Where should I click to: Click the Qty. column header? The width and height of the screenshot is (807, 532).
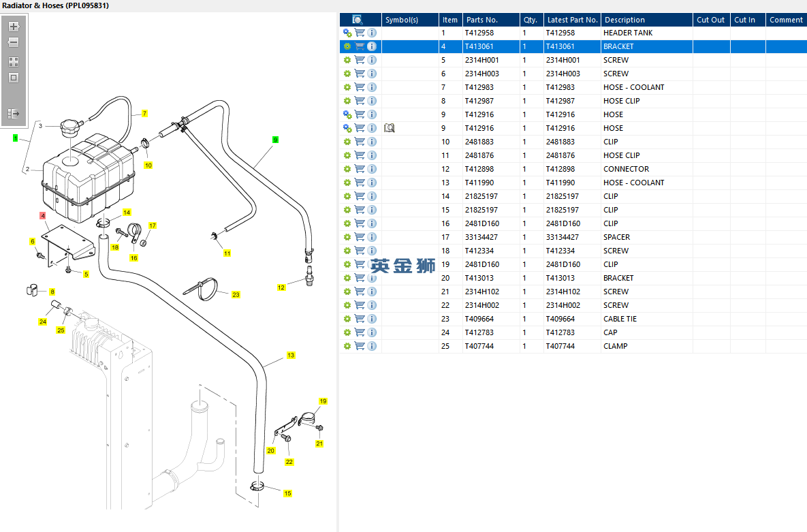click(530, 20)
